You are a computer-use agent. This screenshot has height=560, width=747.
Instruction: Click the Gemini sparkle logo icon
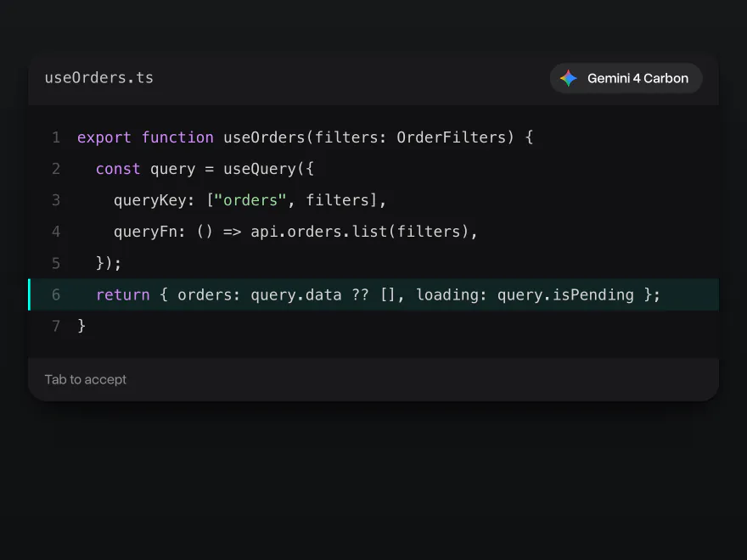(x=569, y=78)
